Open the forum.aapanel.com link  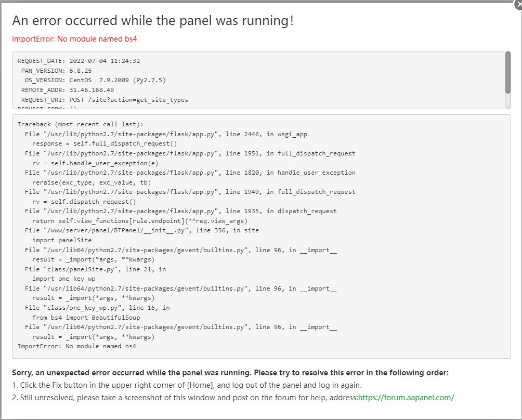(406, 398)
